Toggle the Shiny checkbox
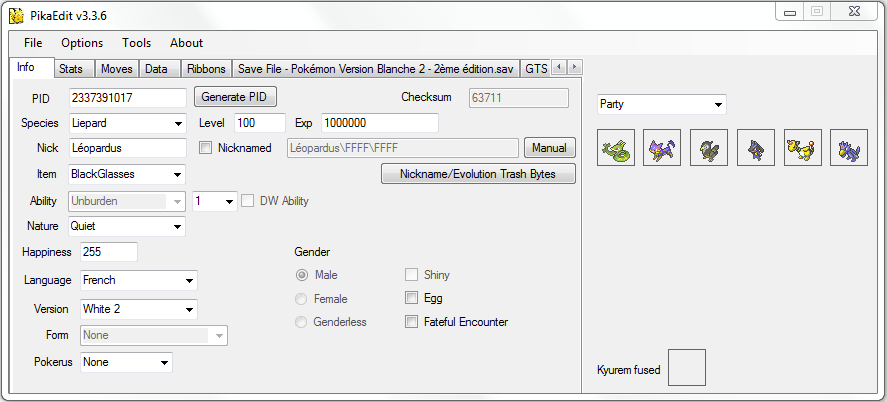Screen dimensions: 887x402 click(411, 275)
